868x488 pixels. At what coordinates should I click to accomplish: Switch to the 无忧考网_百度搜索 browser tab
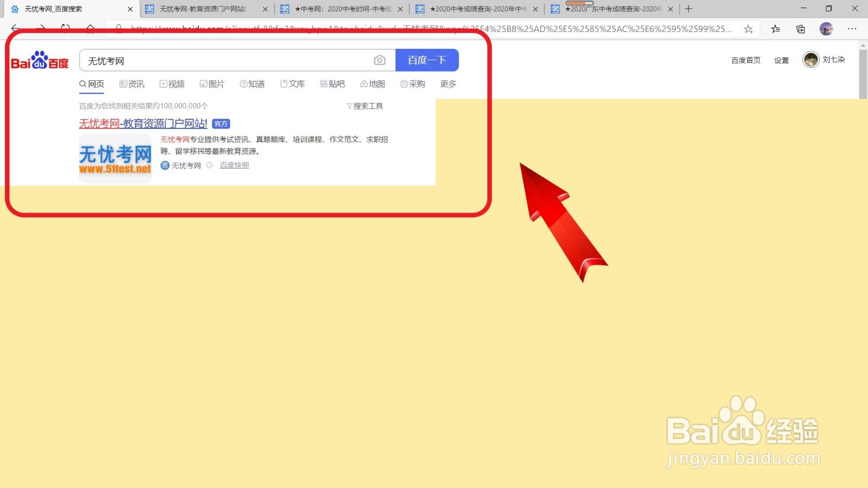[x=71, y=9]
